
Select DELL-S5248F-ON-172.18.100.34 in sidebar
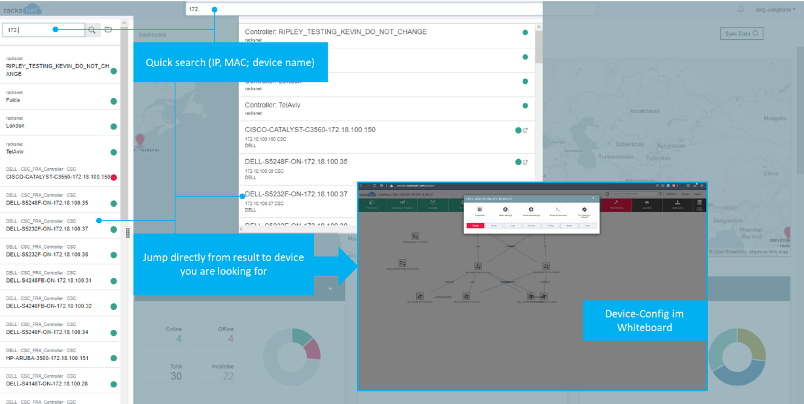coord(60,329)
